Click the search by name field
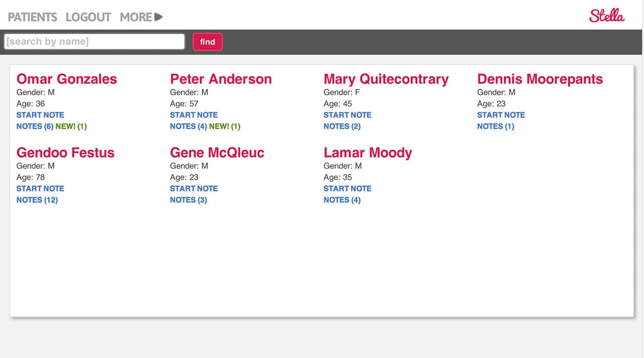Image resolution: width=644 pixels, height=358 pixels. (x=94, y=42)
